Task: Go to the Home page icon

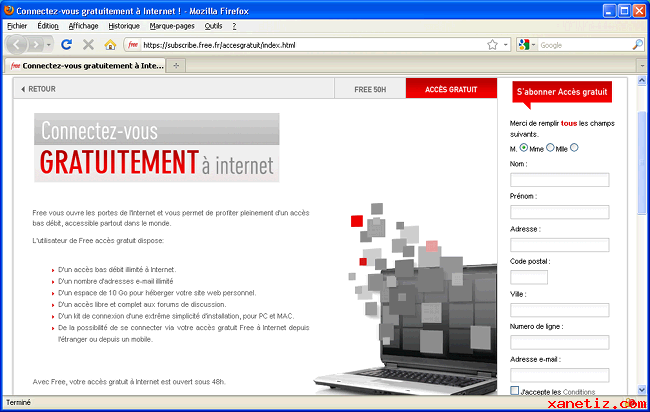Action: tap(110, 44)
